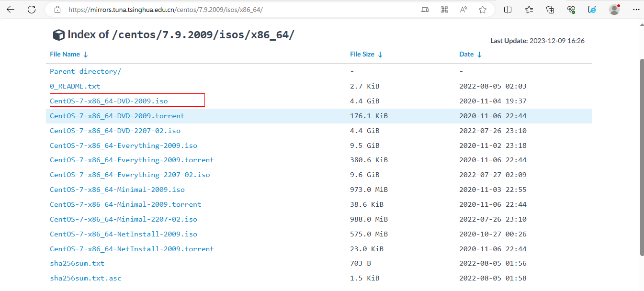Select the 2020-11-02 23:18 date cell
The width and height of the screenshot is (644, 291).
coord(493,145)
